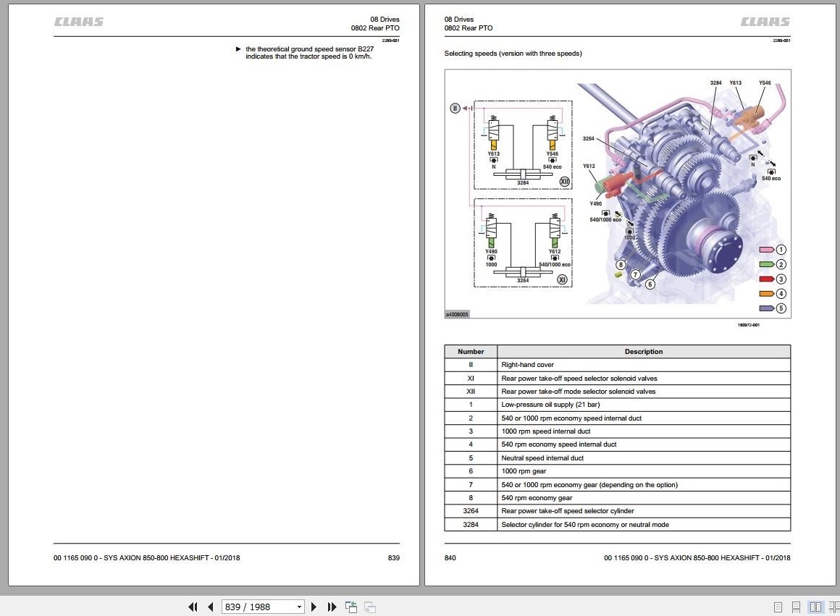The height and width of the screenshot is (616, 840).
Task: Jump to the first page
Action: pyautogui.click(x=193, y=607)
